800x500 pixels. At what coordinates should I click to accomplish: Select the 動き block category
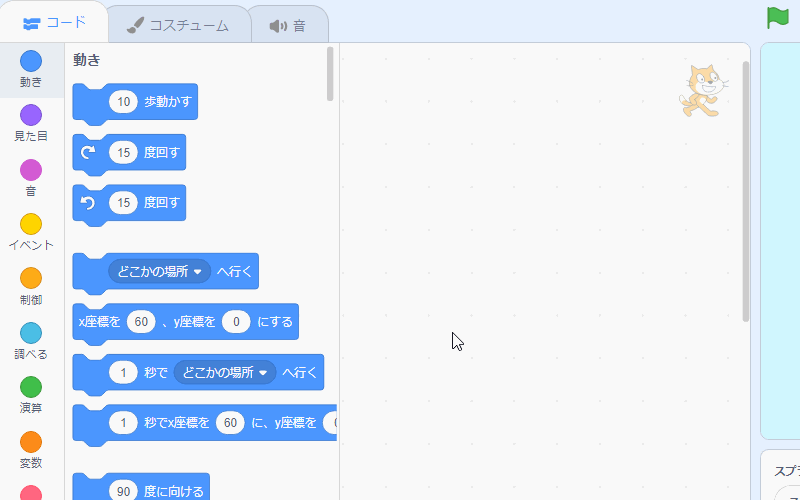(x=31, y=69)
